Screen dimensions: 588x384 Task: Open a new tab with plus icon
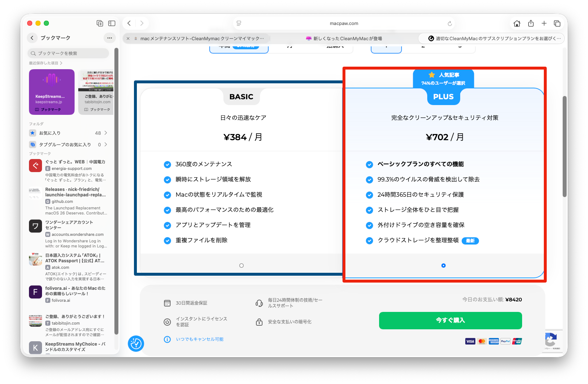click(x=544, y=24)
